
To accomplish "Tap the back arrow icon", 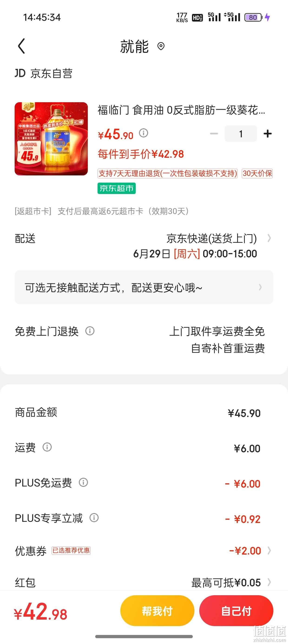I will pyautogui.click(x=22, y=46).
